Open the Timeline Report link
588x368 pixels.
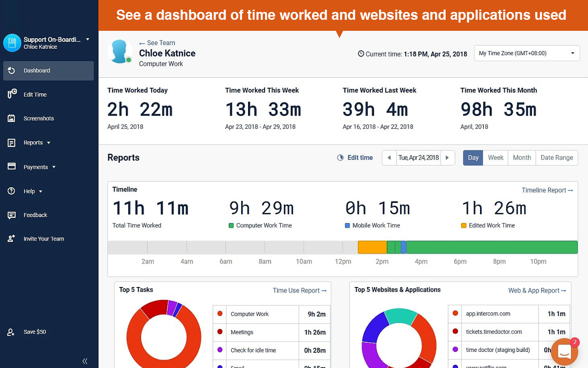point(547,190)
